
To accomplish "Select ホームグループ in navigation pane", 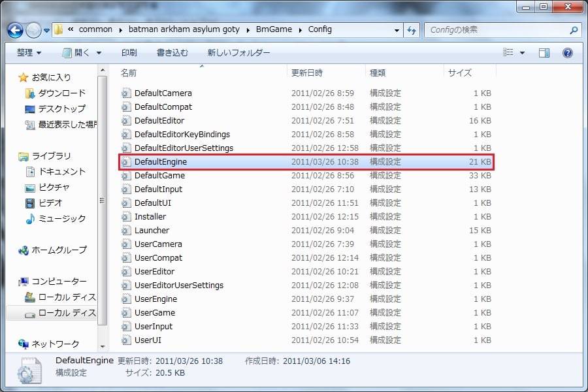I will click(59, 250).
